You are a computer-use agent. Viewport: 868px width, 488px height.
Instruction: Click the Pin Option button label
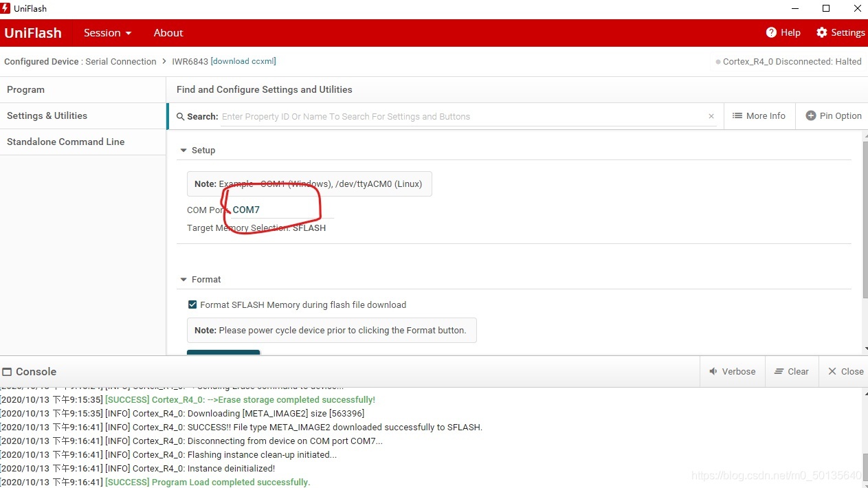tap(841, 115)
